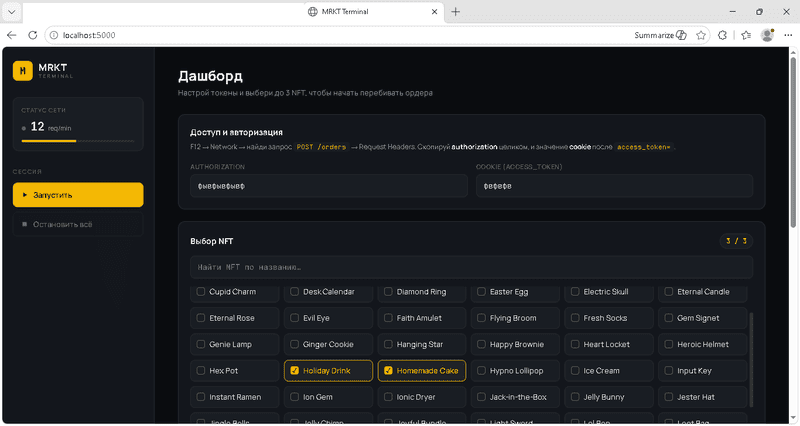Open the browser settings ellipsis menu
The image size is (800, 426).
[x=788, y=35]
